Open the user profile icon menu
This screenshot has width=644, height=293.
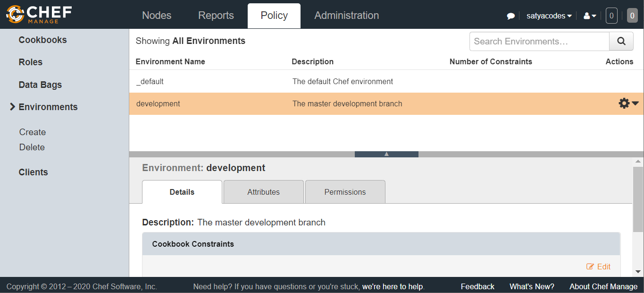point(590,16)
